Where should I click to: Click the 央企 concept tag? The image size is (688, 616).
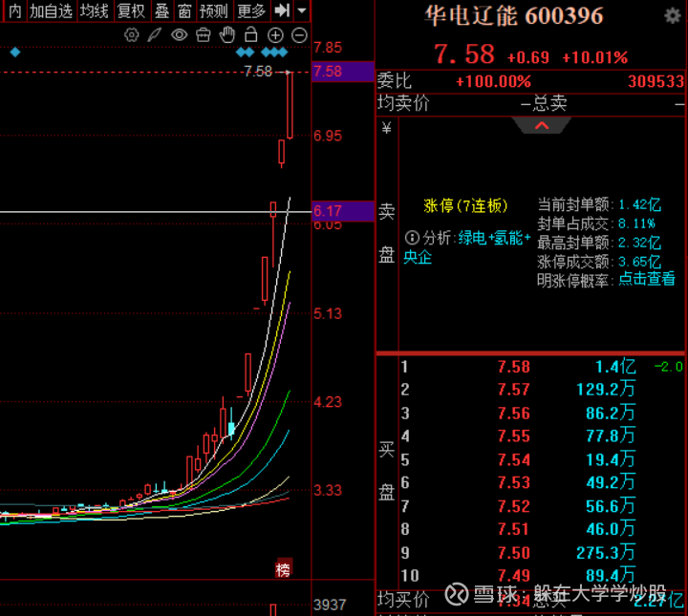pos(418,257)
